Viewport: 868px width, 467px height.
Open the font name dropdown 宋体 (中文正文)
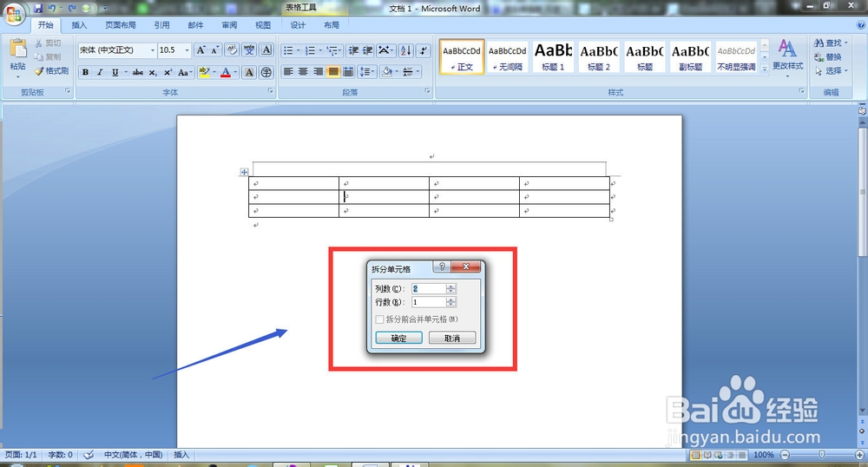tap(153, 50)
